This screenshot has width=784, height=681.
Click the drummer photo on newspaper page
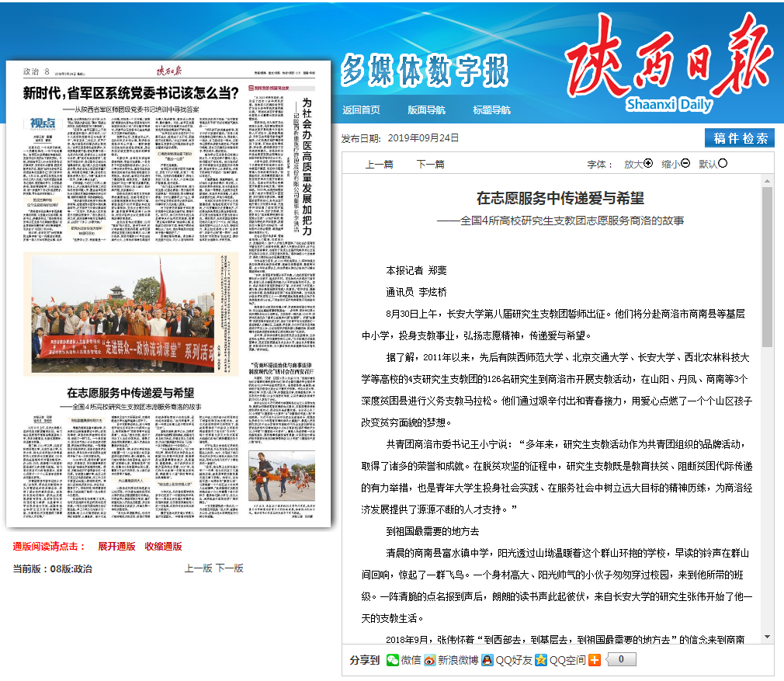(x=282, y=476)
